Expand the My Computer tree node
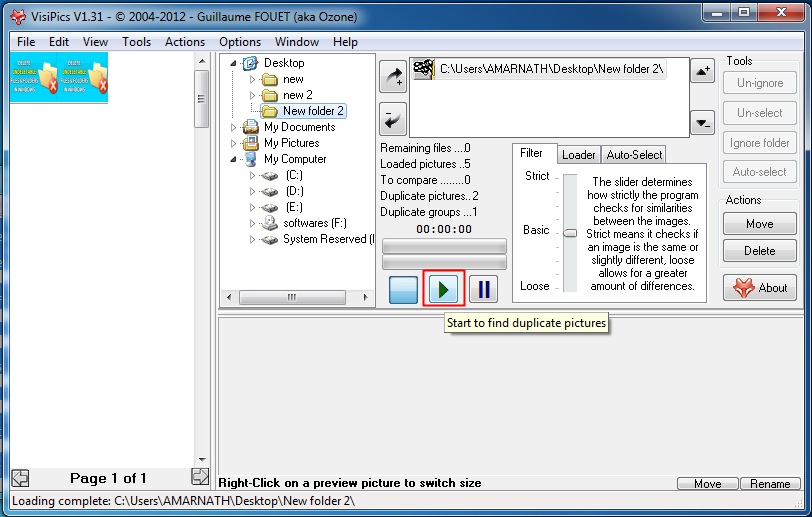The image size is (812, 517). [x=235, y=159]
